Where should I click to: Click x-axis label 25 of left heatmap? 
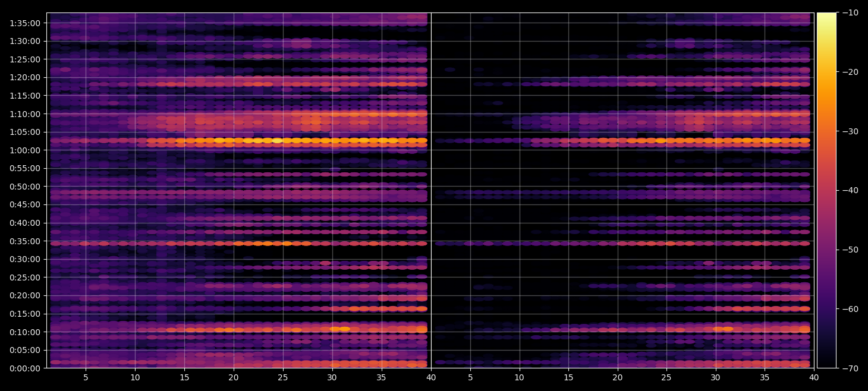pyautogui.click(x=283, y=377)
